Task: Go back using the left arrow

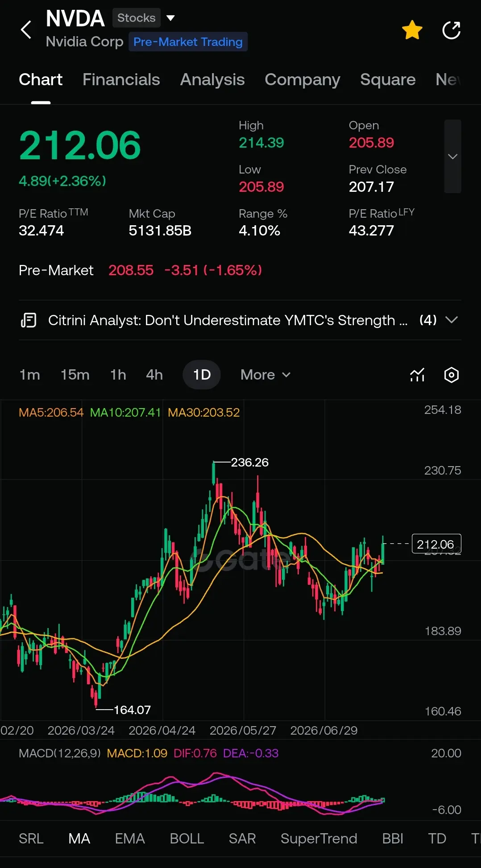Action: (x=26, y=30)
